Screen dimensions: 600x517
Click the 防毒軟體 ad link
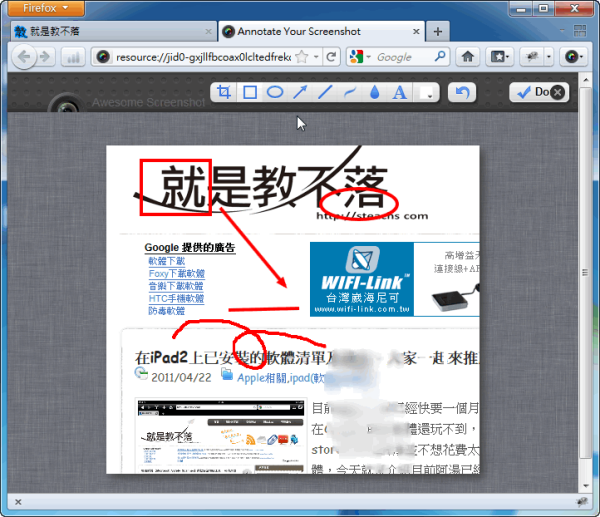166,310
